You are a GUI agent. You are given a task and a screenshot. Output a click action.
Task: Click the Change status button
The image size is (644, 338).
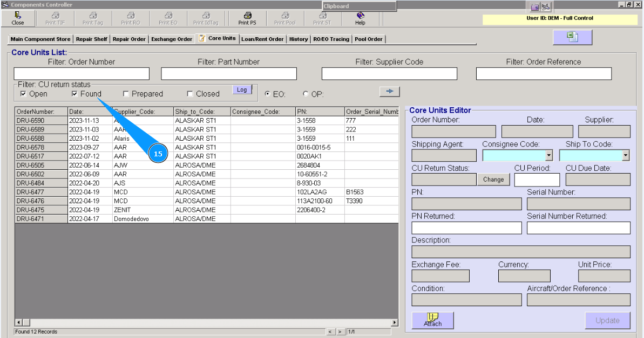(x=493, y=180)
